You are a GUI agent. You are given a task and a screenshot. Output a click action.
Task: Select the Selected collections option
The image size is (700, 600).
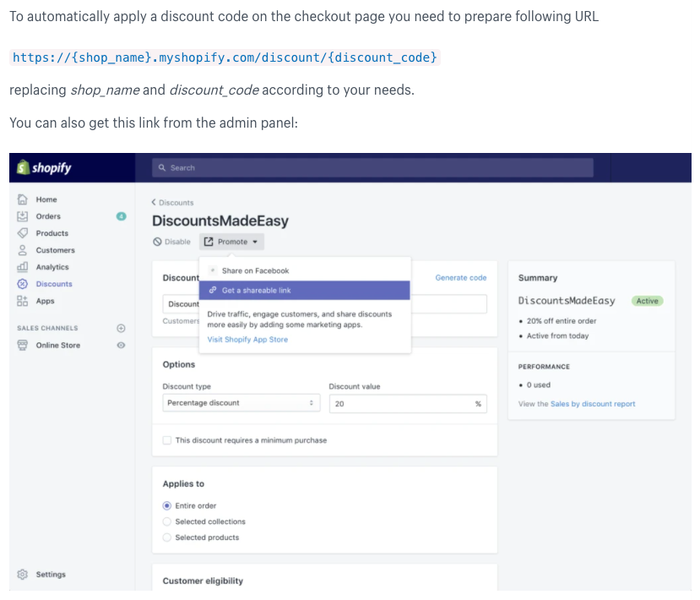pos(167,521)
